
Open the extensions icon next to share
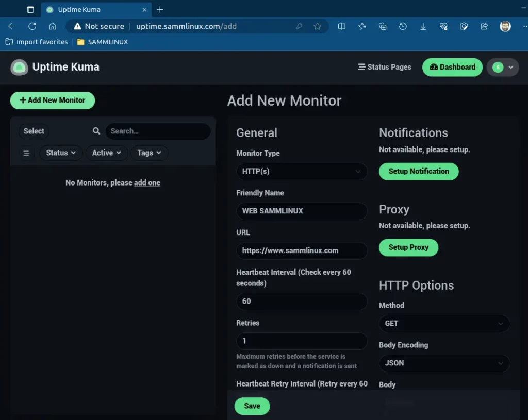click(x=464, y=26)
